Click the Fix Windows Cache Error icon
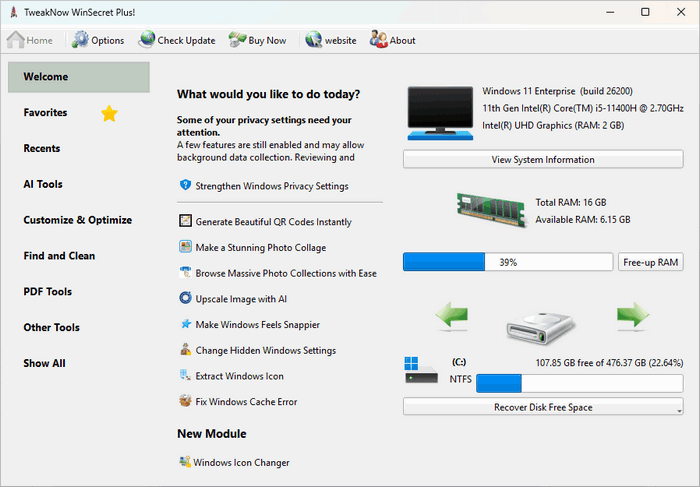This screenshot has height=487, width=700. coord(185,400)
